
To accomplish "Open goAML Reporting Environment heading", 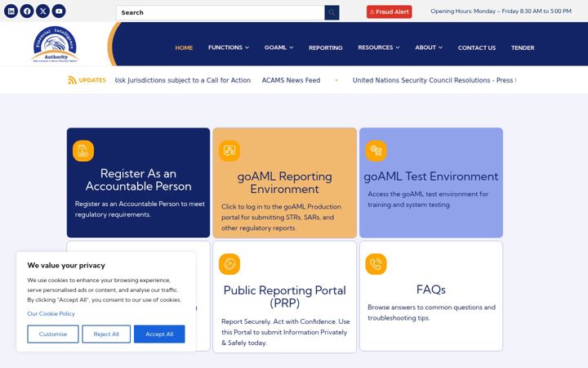I will [285, 182].
